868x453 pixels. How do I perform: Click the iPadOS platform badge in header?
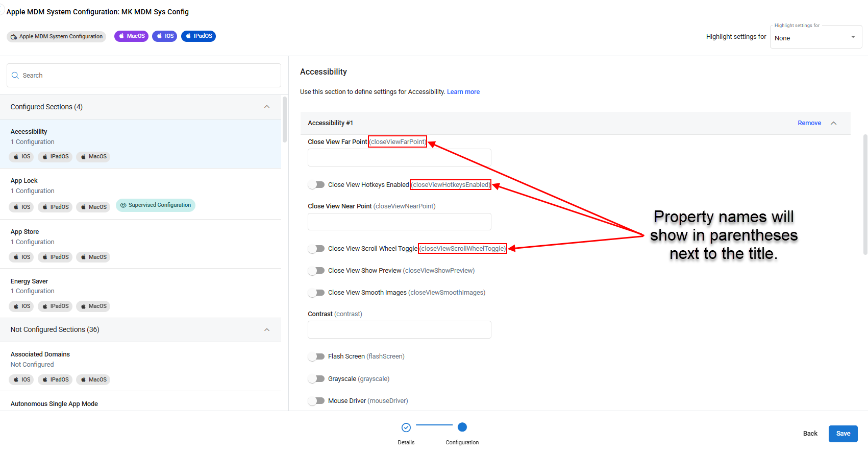[x=199, y=36]
